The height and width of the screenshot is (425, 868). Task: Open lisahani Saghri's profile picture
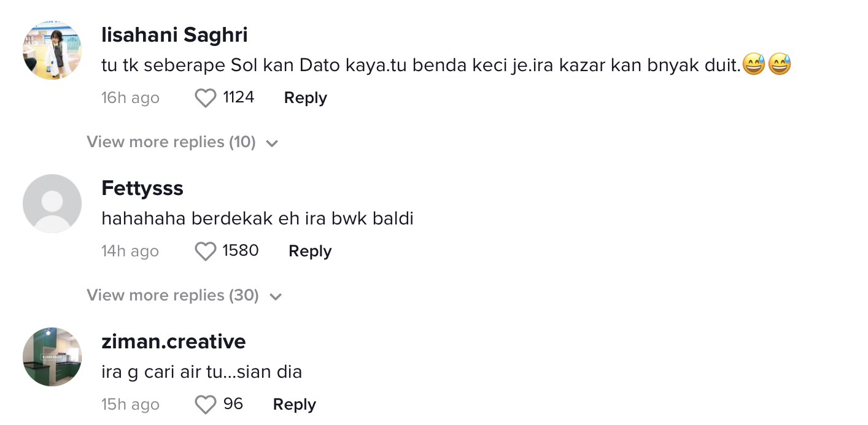tap(52, 50)
